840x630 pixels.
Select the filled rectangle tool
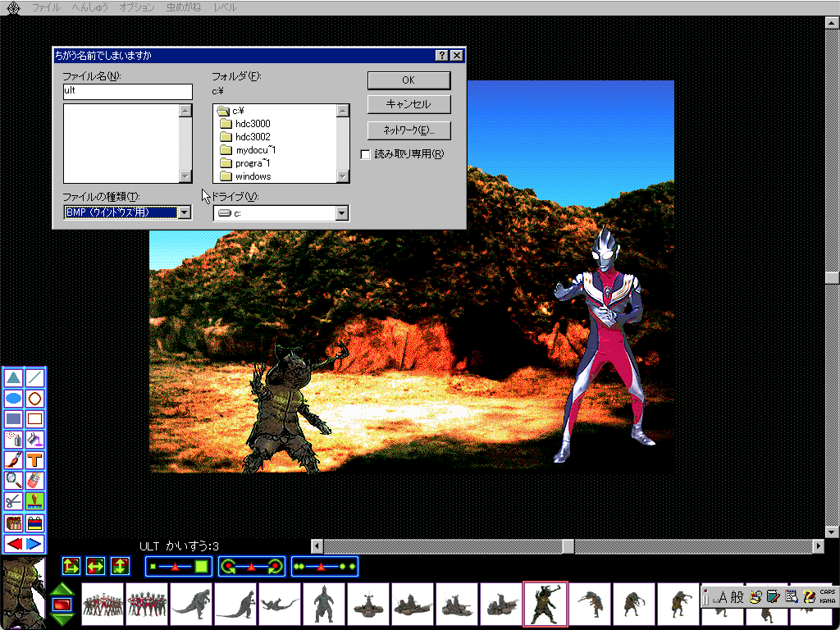(x=14, y=419)
